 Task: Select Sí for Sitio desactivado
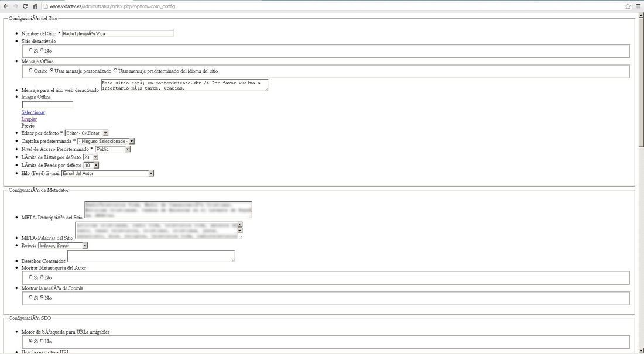coord(31,50)
